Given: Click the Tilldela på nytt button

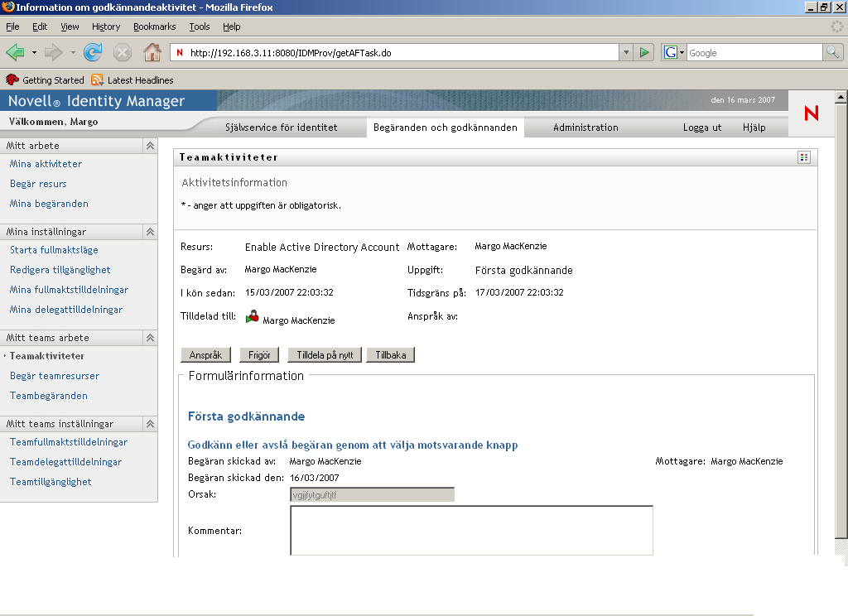Looking at the screenshot, I should (x=325, y=355).
